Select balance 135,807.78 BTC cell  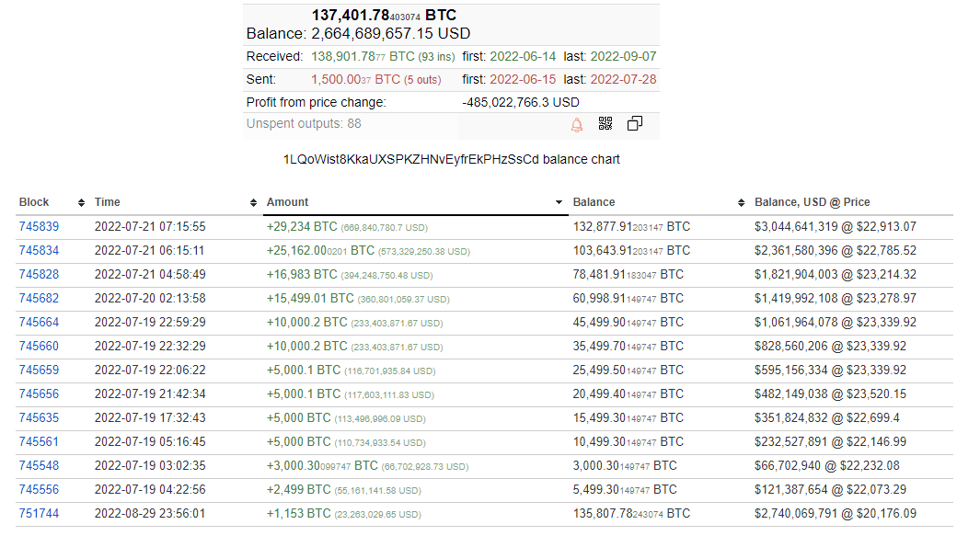click(x=631, y=514)
